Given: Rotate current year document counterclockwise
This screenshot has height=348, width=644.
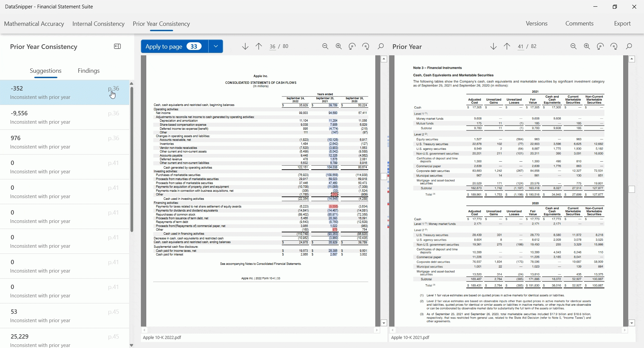Looking at the screenshot, I should click(352, 46).
